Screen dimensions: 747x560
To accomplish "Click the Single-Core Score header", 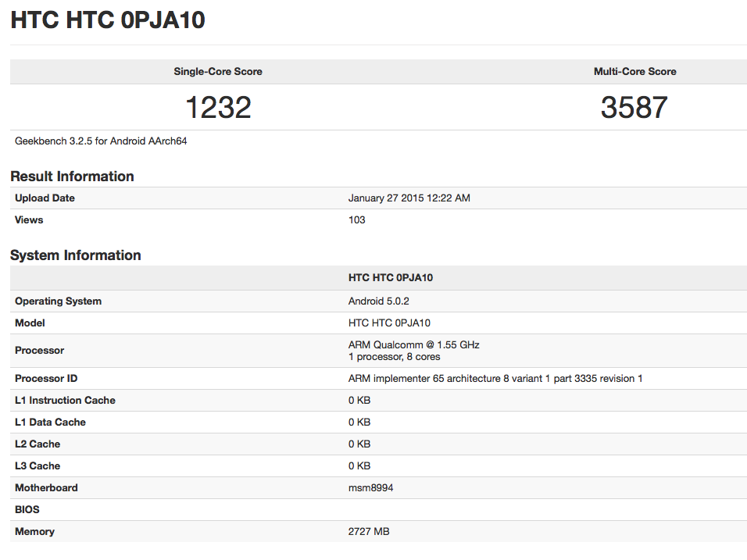I will coord(218,72).
